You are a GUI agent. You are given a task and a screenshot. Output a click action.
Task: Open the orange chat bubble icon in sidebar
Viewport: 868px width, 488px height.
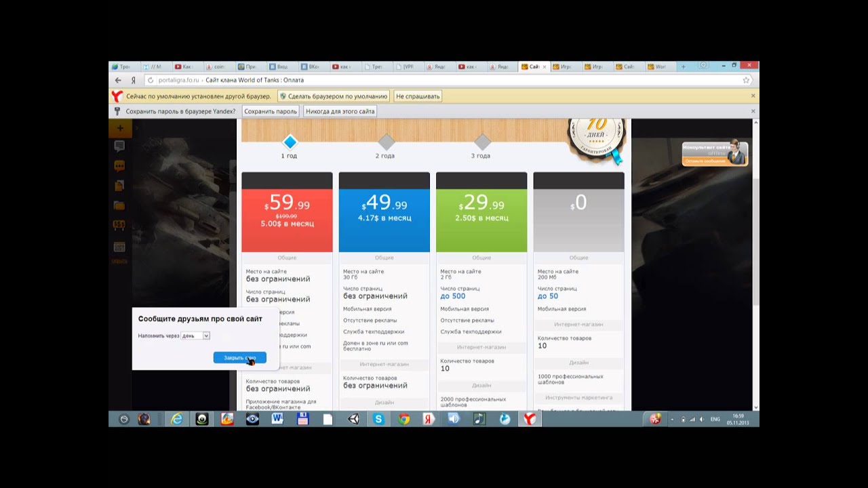(119, 166)
